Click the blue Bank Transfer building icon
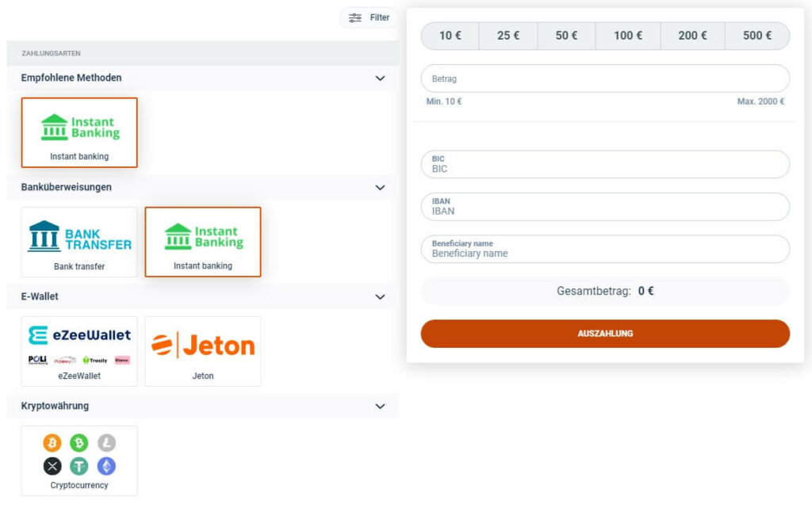The width and height of the screenshot is (812, 508). point(44,236)
